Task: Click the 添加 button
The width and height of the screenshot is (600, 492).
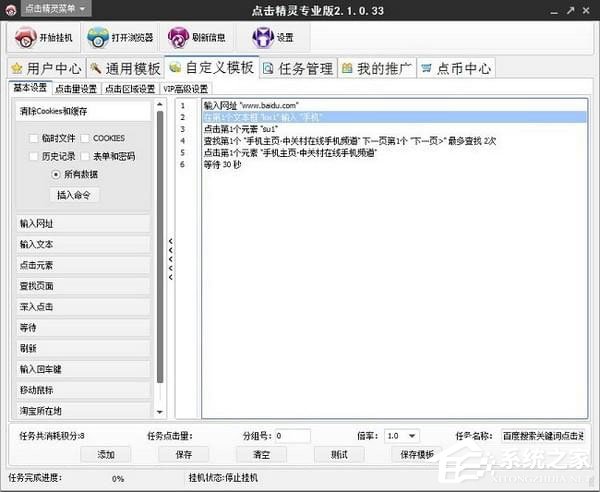Action: tap(106, 455)
